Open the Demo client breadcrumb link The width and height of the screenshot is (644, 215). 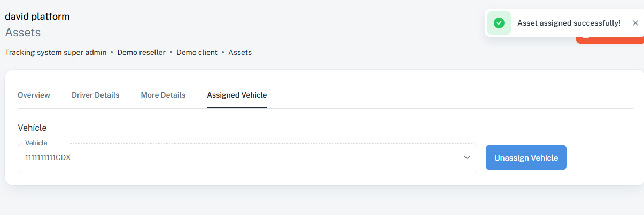(197, 52)
